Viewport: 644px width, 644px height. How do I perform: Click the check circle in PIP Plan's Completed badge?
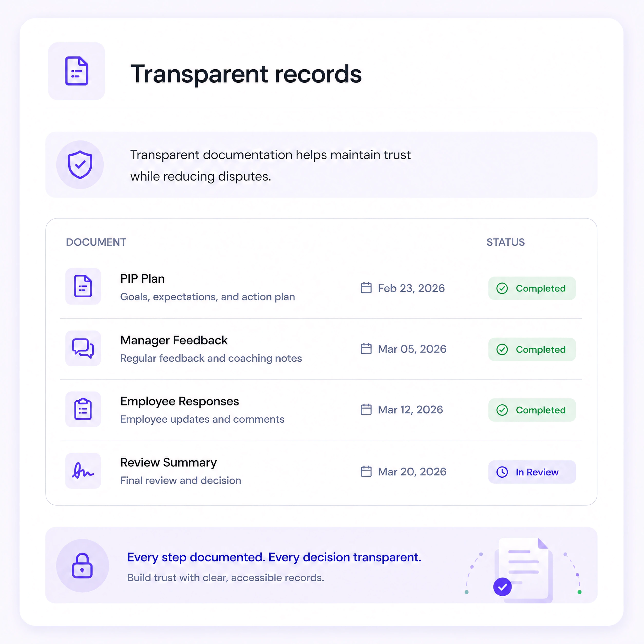(502, 288)
